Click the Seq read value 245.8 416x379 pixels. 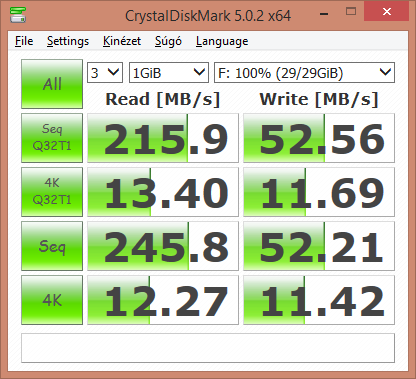point(163,246)
